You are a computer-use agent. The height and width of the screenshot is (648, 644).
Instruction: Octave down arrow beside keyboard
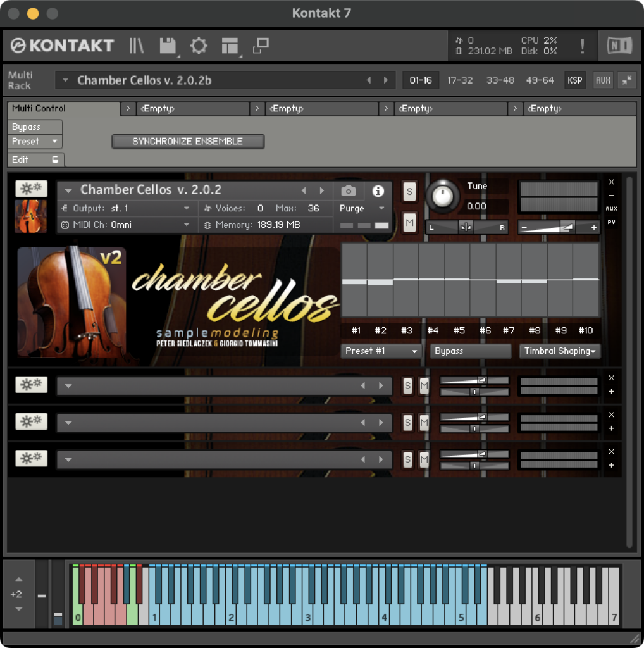[x=18, y=609]
